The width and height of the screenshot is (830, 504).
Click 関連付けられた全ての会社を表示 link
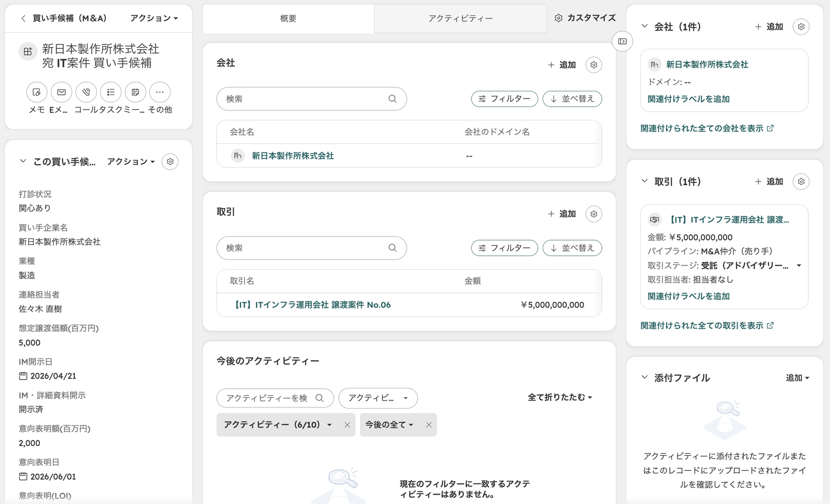(707, 128)
